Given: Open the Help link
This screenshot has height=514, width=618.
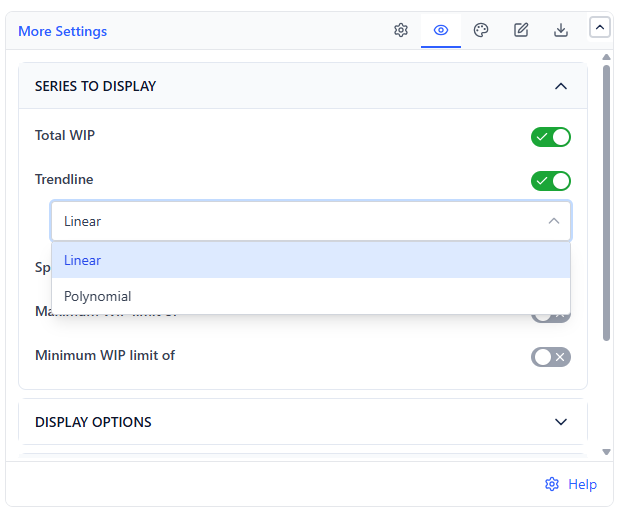Looking at the screenshot, I should point(582,484).
